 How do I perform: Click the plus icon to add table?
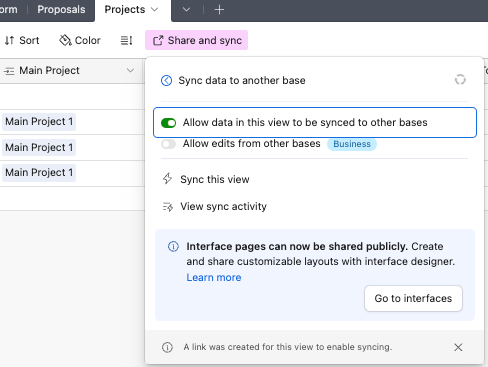pyautogui.click(x=219, y=10)
